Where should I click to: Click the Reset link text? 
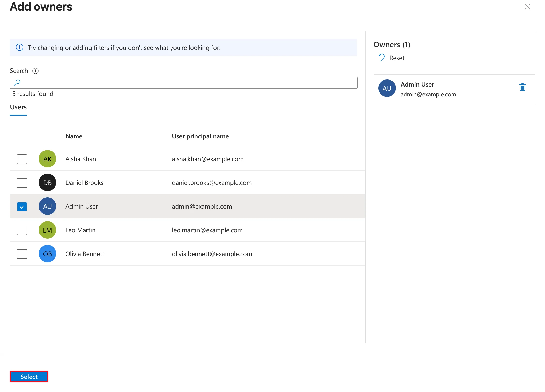point(397,58)
